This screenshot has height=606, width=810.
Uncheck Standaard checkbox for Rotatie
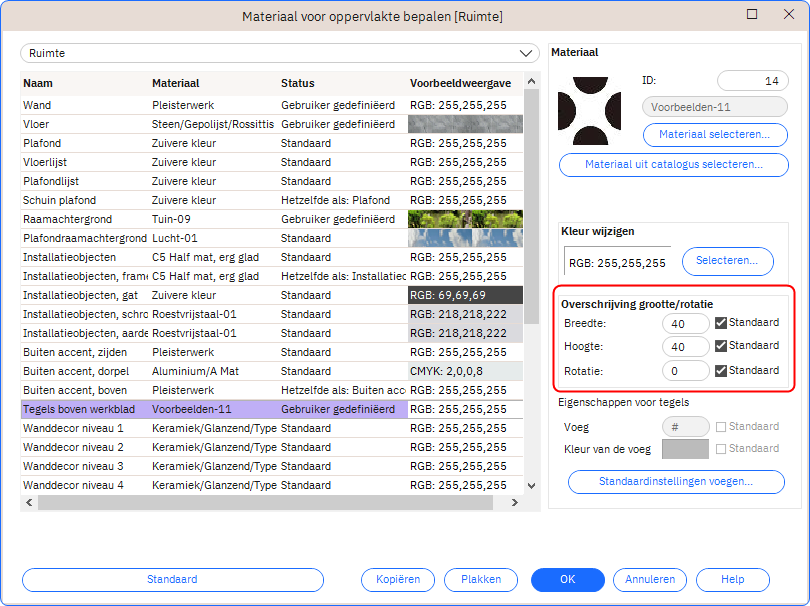[x=722, y=371]
